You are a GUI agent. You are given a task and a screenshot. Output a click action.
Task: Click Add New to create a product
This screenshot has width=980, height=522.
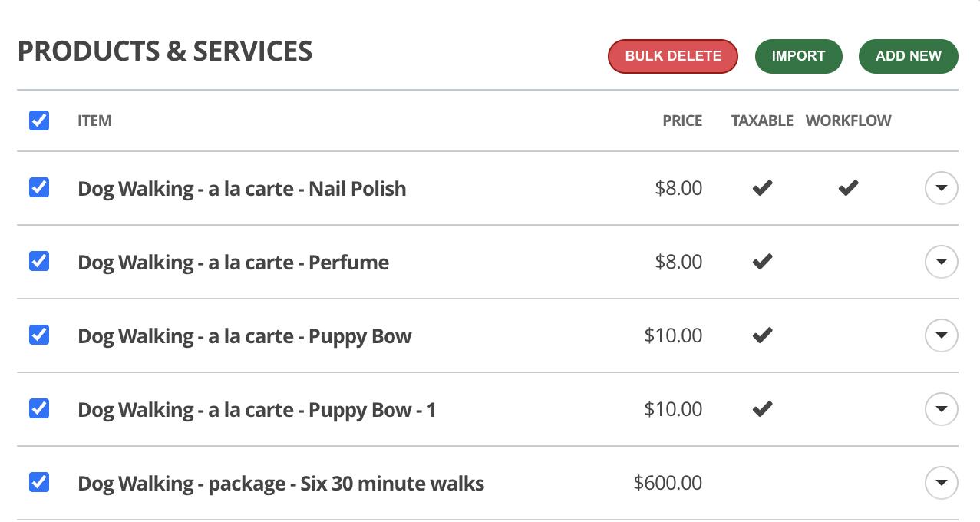click(908, 56)
